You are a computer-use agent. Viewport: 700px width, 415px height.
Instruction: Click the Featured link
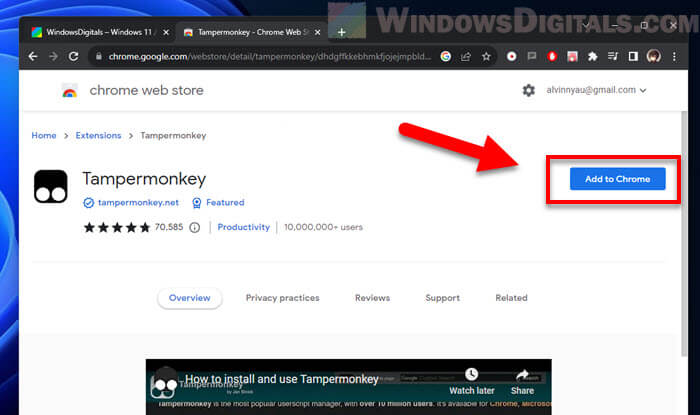(225, 203)
